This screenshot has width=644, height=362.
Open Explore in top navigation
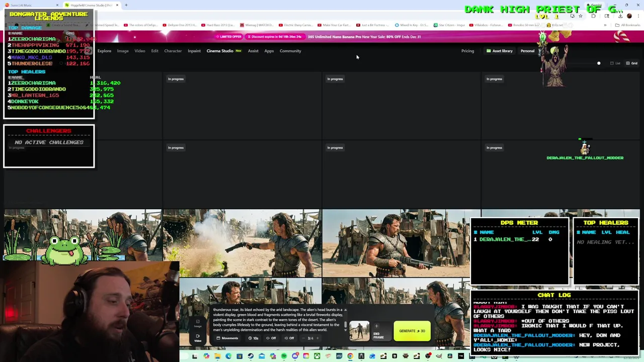(x=104, y=51)
